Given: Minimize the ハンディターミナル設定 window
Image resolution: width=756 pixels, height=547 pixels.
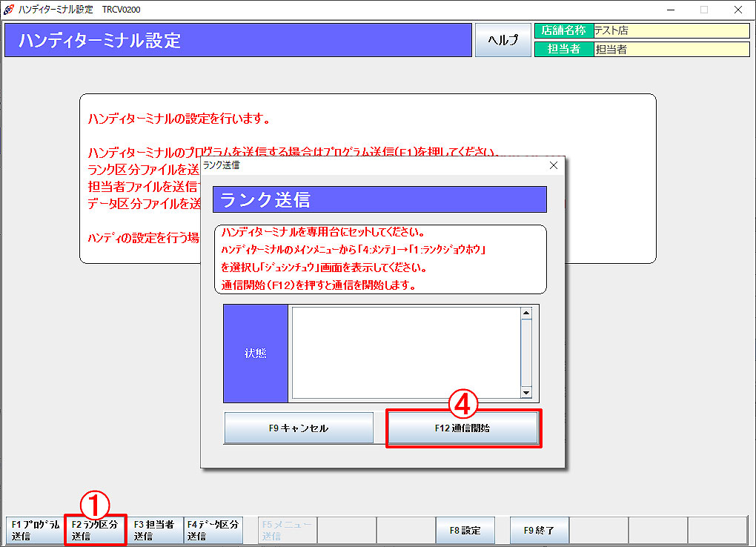Looking at the screenshot, I should click(671, 10).
